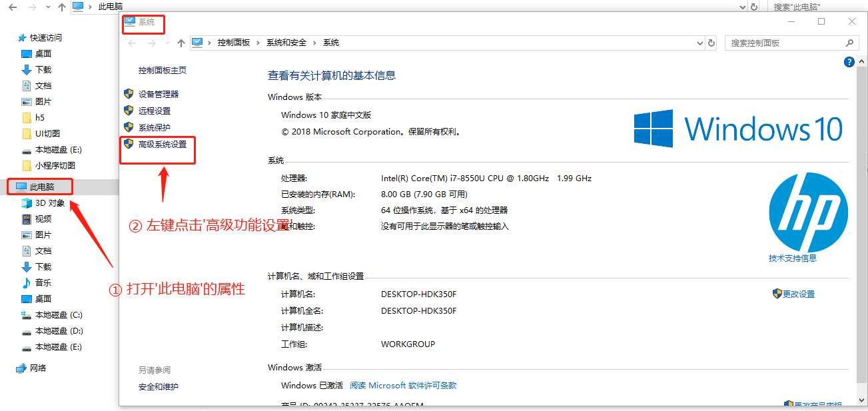The image size is (868, 411).
Task: Click the back arrow in File Explorer
Action: click(13, 7)
